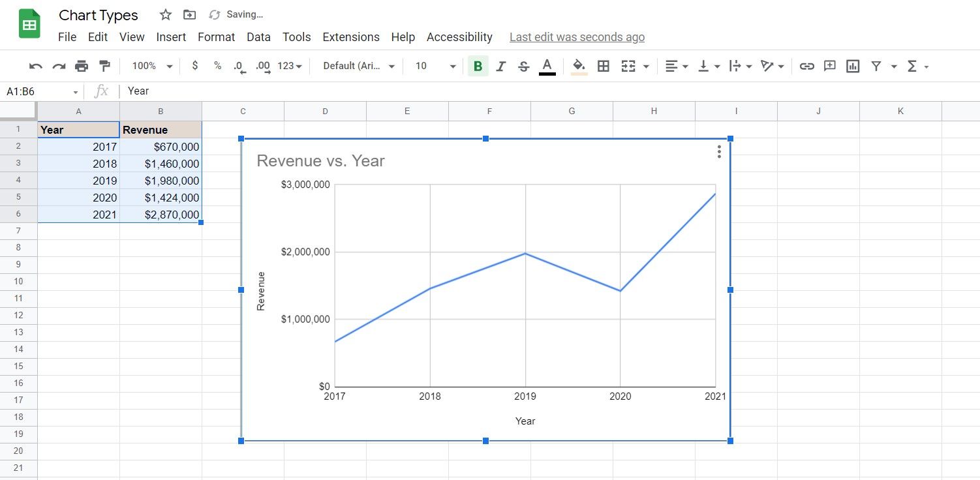Open the Extensions menu
980x480 pixels.
[x=351, y=37]
